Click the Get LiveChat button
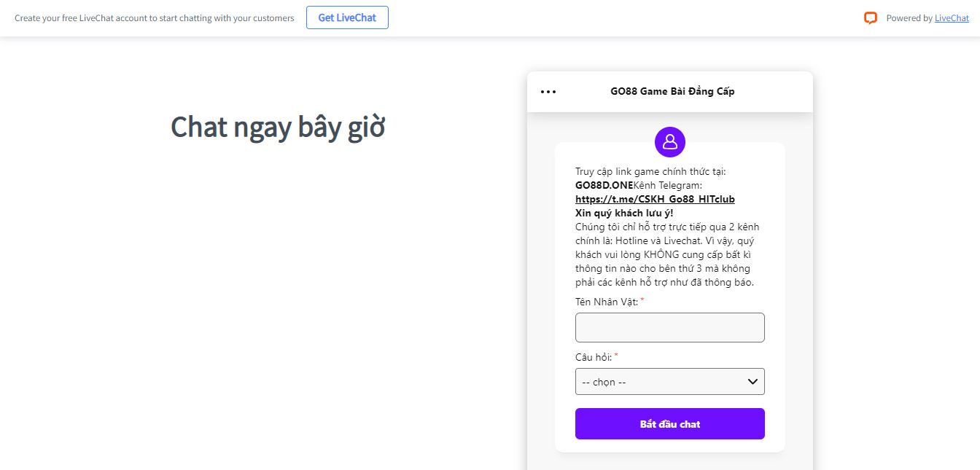Image resolution: width=980 pixels, height=470 pixels. point(347,17)
